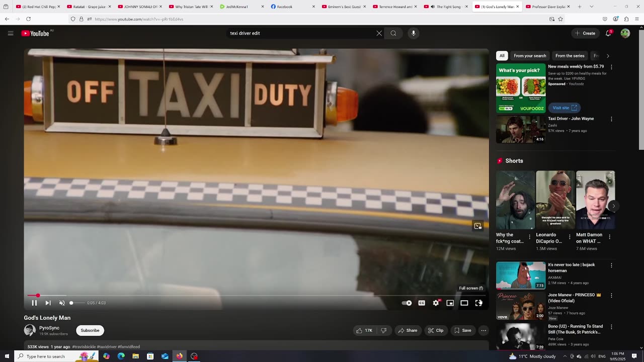
Task: Open the Create button
Action: pyautogui.click(x=584, y=33)
